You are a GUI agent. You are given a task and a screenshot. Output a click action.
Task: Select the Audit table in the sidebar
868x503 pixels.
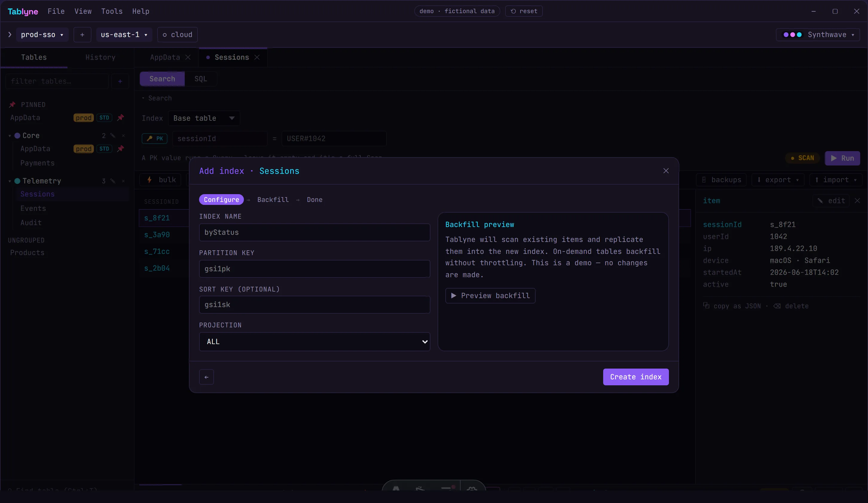(x=31, y=223)
